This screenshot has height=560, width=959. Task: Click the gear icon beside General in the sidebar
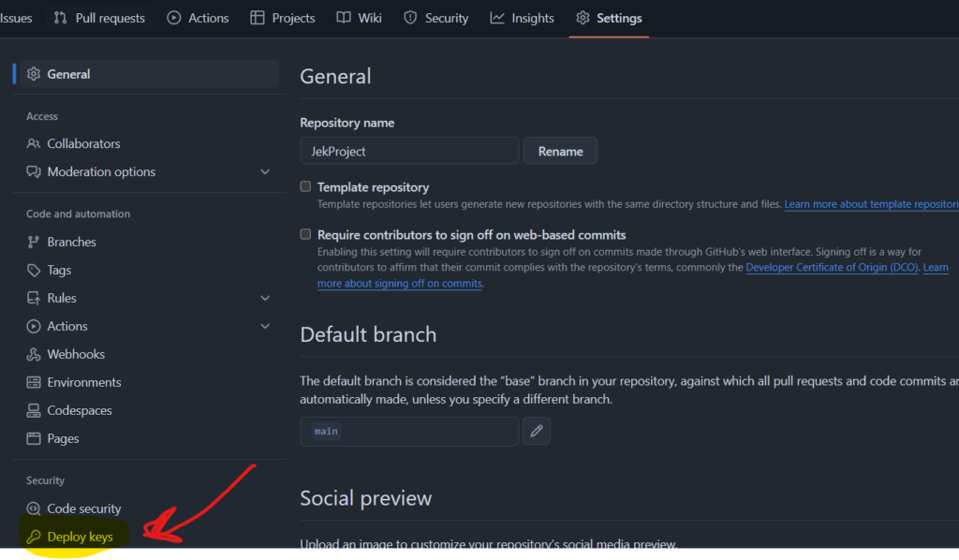(x=34, y=74)
